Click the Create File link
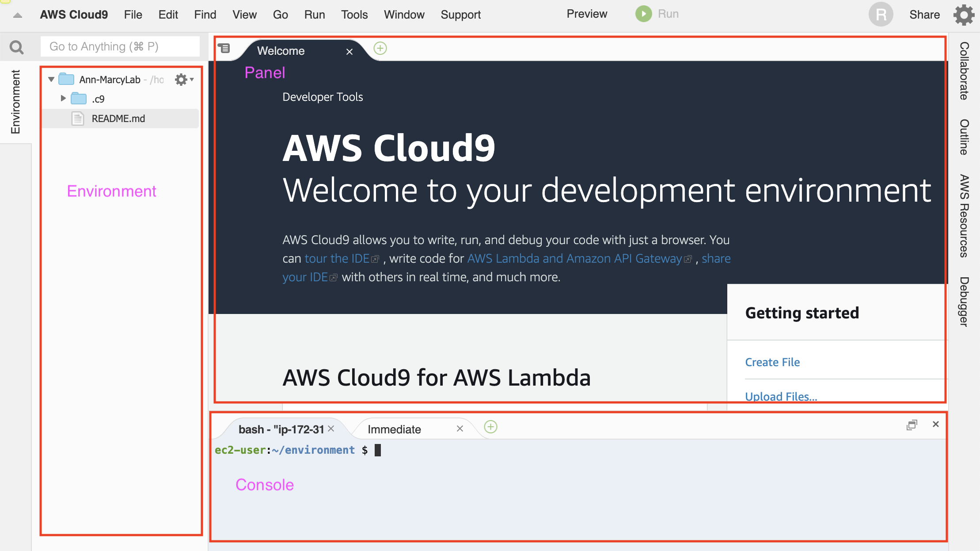This screenshot has width=980, height=551. (x=772, y=362)
